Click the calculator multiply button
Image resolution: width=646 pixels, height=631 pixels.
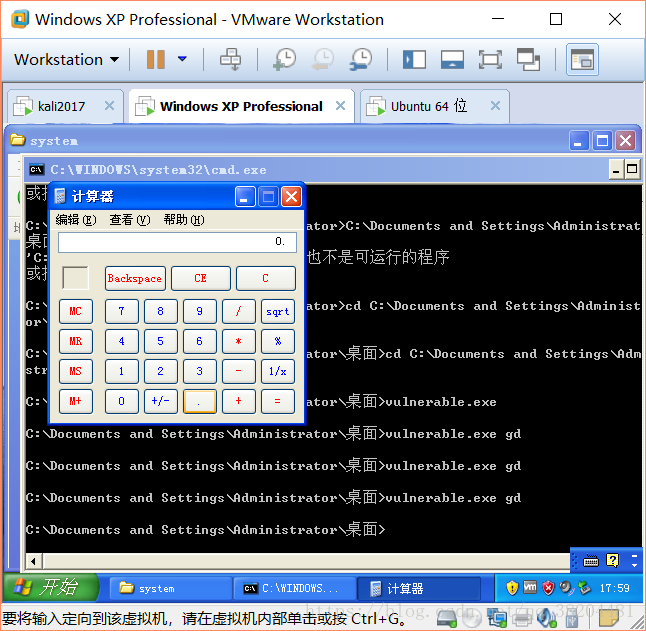(239, 341)
